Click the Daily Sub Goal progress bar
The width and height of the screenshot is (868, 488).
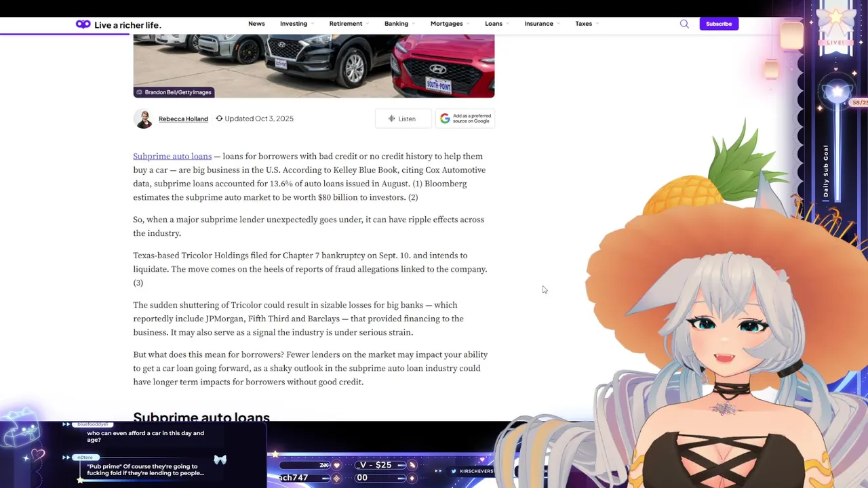pos(838,152)
